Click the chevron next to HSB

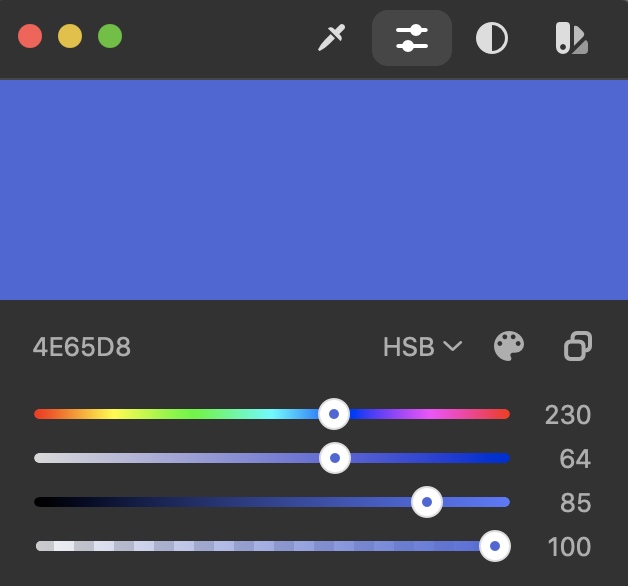453,346
